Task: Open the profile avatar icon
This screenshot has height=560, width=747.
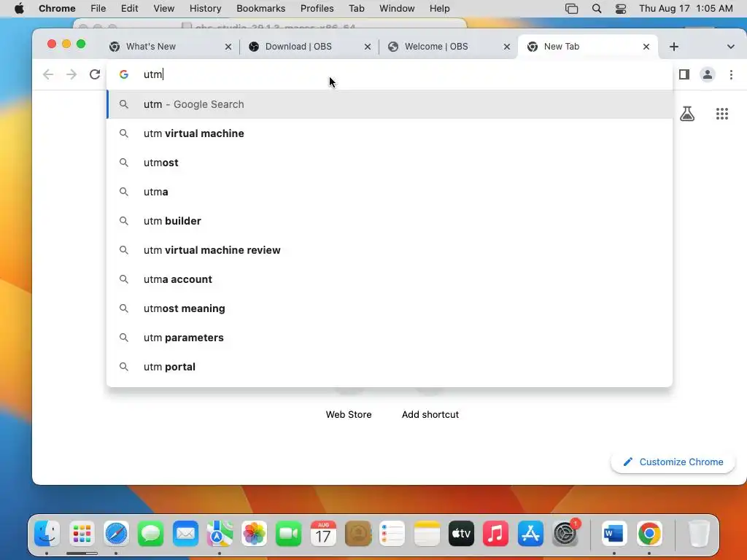Action: (708, 74)
